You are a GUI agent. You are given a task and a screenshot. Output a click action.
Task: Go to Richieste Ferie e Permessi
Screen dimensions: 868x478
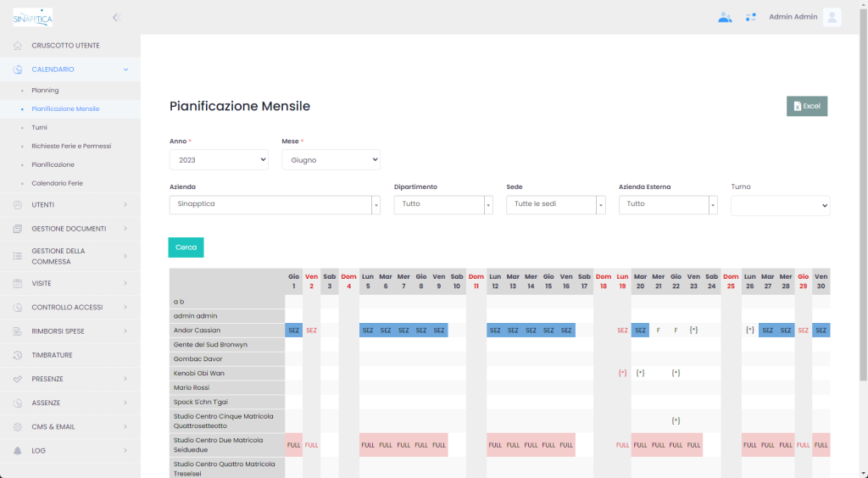[71, 146]
